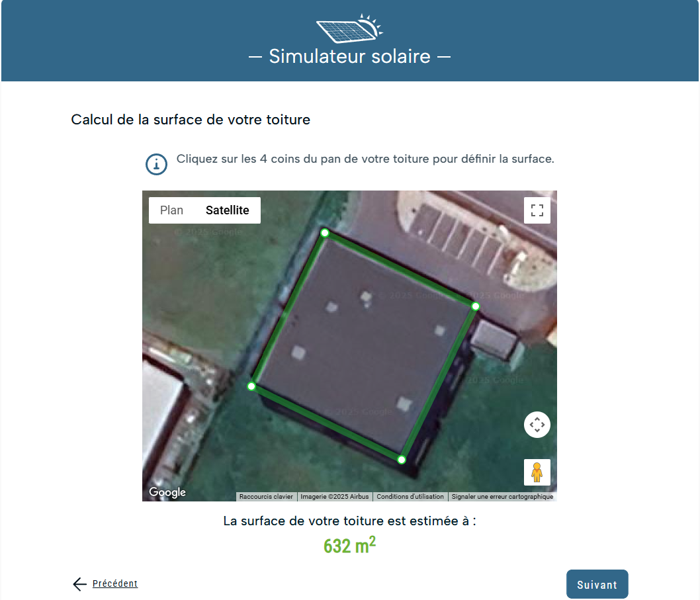Image resolution: width=700 pixels, height=600 pixels.
Task: Click inside the green roof polygon
Action: click(x=363, y=347)
